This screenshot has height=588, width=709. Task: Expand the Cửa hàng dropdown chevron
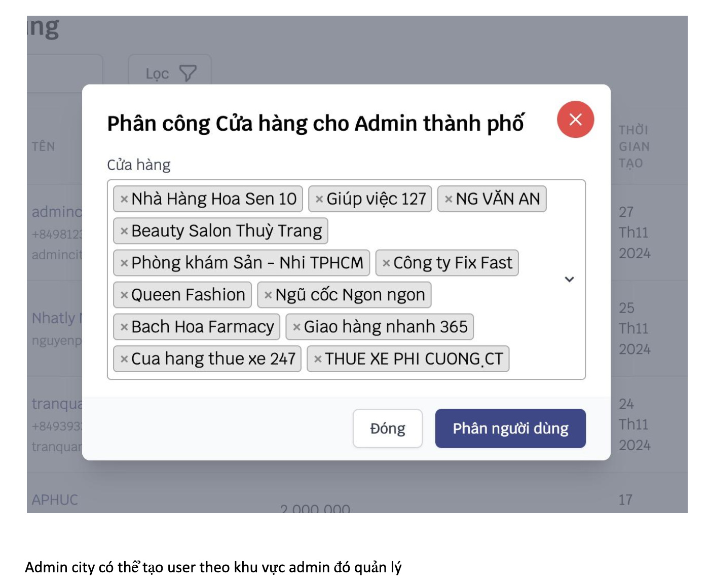[569, 280]
